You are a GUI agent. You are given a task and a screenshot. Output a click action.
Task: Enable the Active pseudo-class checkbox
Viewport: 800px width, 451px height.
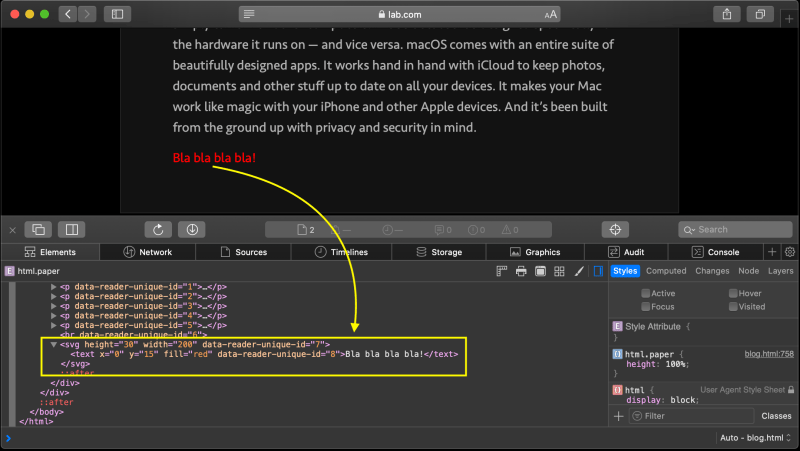click(645, 293)
